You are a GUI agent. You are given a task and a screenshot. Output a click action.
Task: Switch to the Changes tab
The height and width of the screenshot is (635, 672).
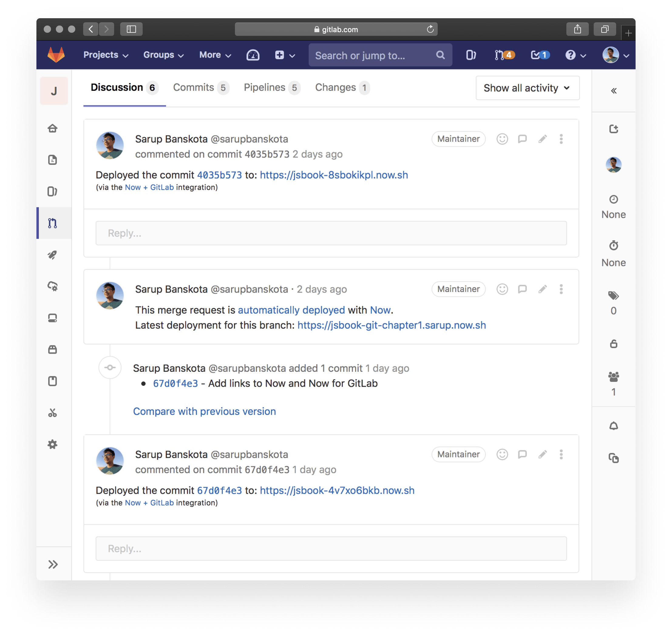(343, 88)
